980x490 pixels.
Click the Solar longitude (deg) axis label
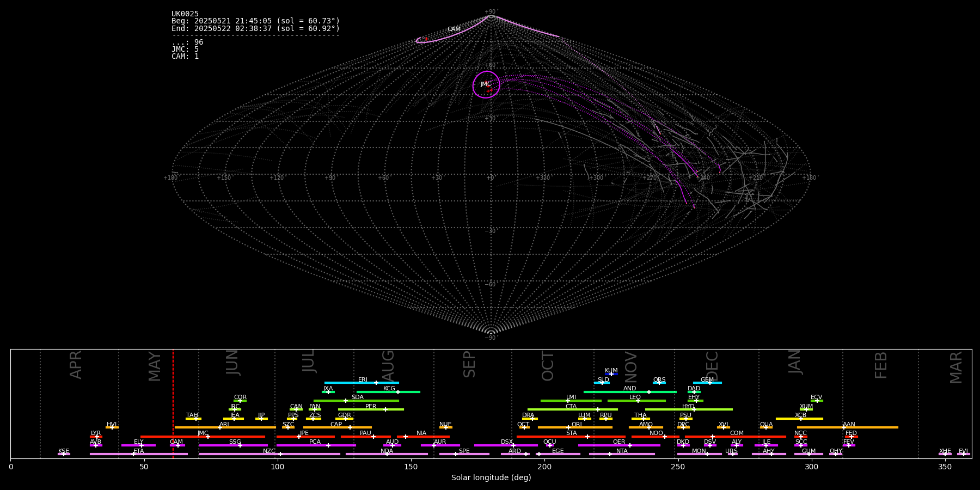pos(491,478)
